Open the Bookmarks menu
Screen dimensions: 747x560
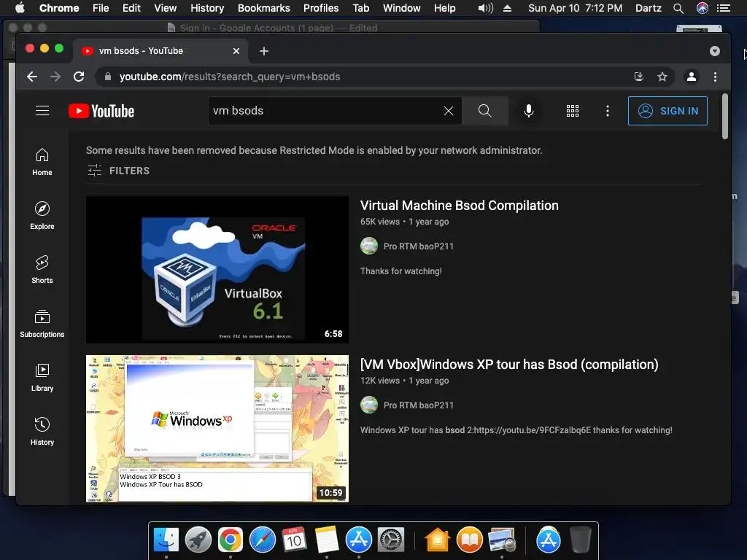pyautogui.click(x=264, y=8)
